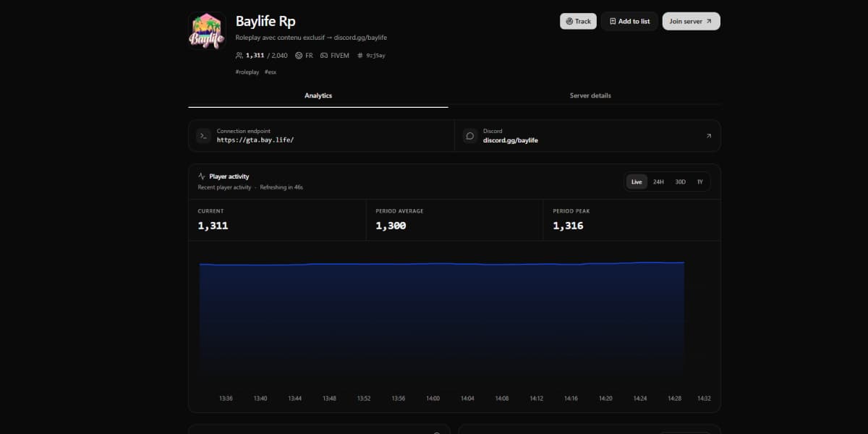Click the Baylife Rp title
The height and width of the screenshot is (434, 868).
(265, 21)
